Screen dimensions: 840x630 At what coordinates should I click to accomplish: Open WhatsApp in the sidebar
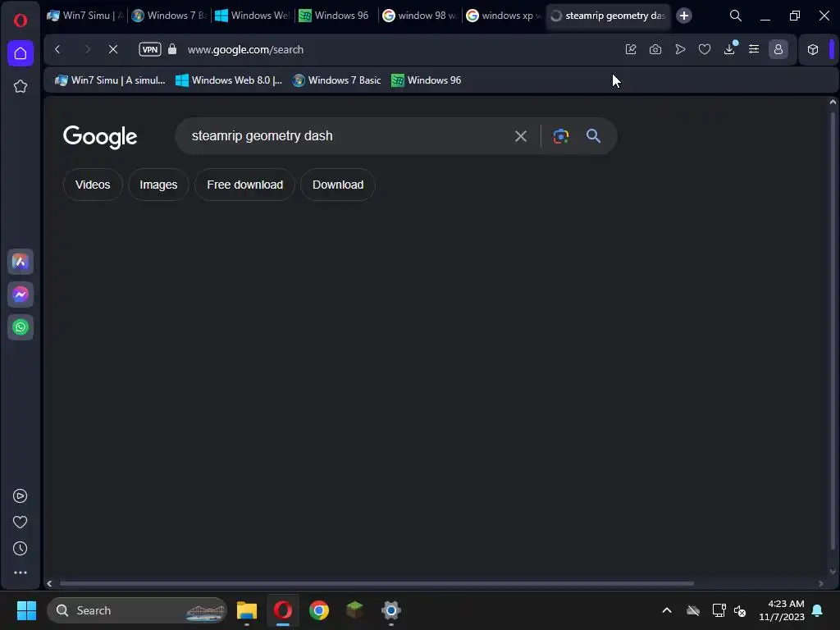(x=21, y=327)
